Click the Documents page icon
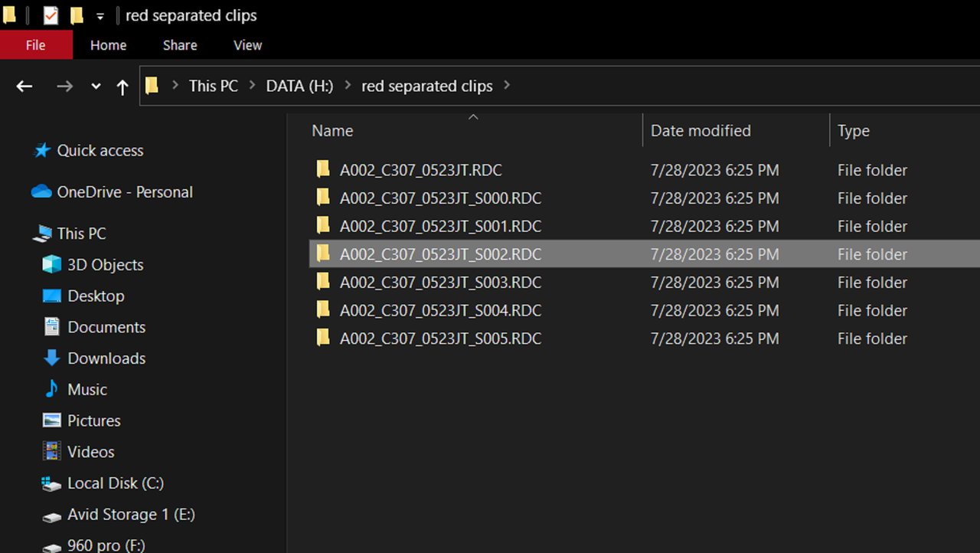 pos(51,327)
